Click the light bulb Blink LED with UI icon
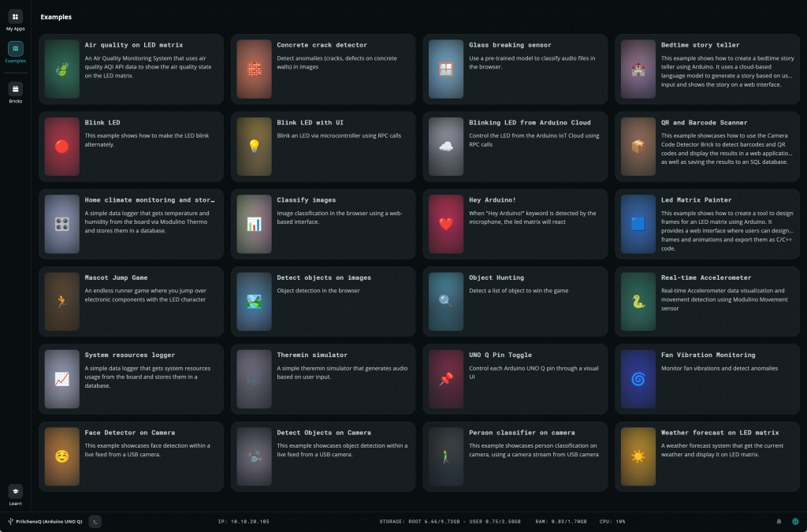This screenshot has height=532, width=807. pyautogui.click(x=254, y=146)
